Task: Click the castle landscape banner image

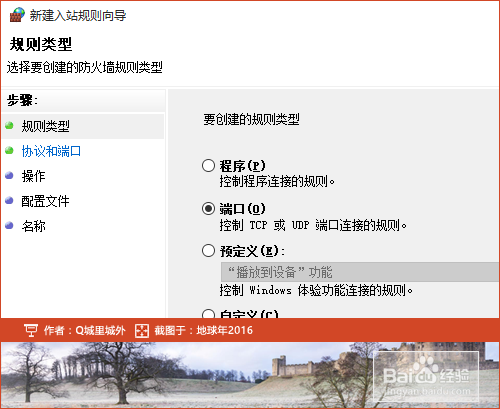Action: 250,375
